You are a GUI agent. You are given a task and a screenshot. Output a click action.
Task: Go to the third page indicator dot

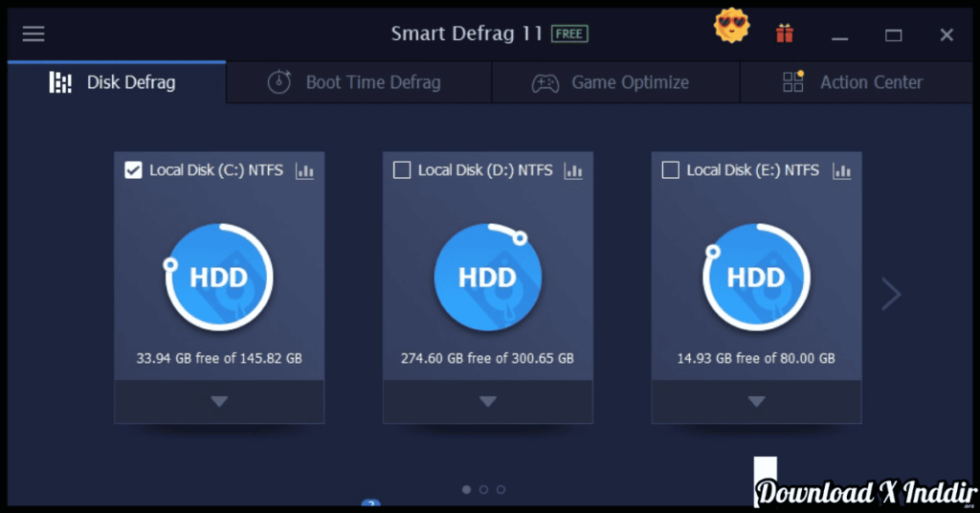click(501, 490)
